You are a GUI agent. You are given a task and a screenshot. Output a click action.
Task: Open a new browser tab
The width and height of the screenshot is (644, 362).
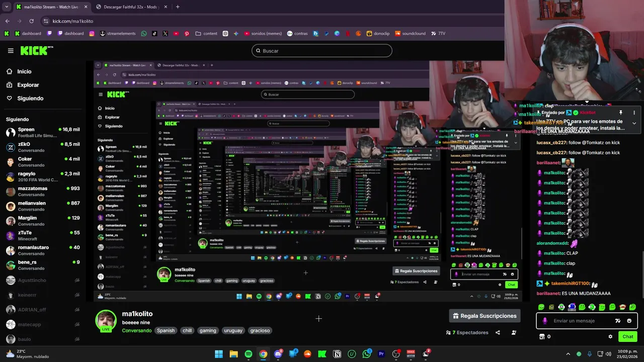point(178,7)
